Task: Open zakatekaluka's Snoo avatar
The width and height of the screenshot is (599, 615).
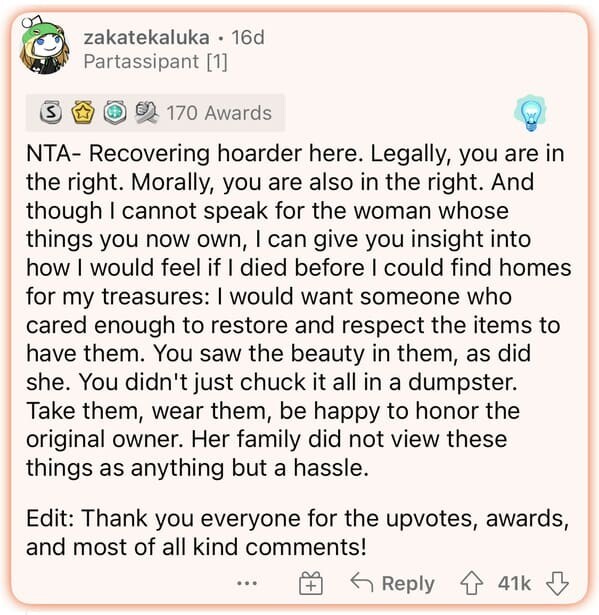Action: [45, 45]
